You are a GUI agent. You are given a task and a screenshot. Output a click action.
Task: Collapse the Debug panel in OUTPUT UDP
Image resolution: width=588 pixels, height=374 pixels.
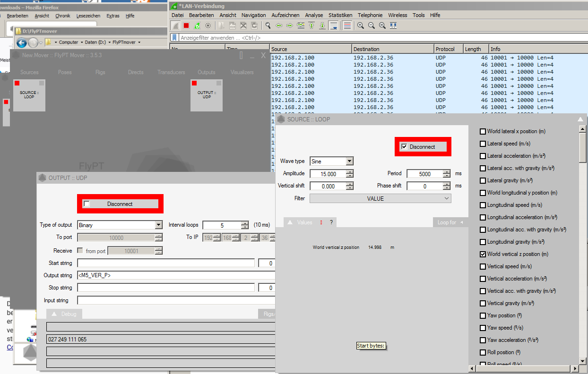point(54,314)
